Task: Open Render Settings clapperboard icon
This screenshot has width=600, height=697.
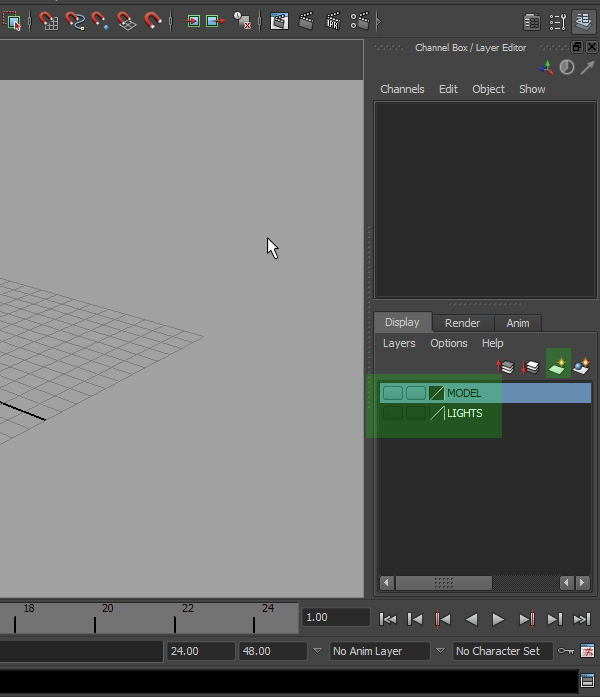Action: tap(360, 21)
